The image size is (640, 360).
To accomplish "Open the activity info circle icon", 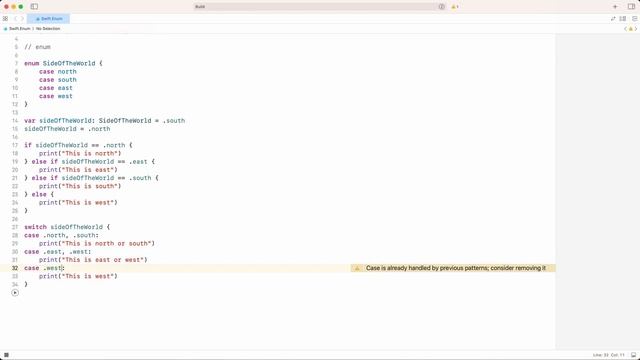I will 441,7.
